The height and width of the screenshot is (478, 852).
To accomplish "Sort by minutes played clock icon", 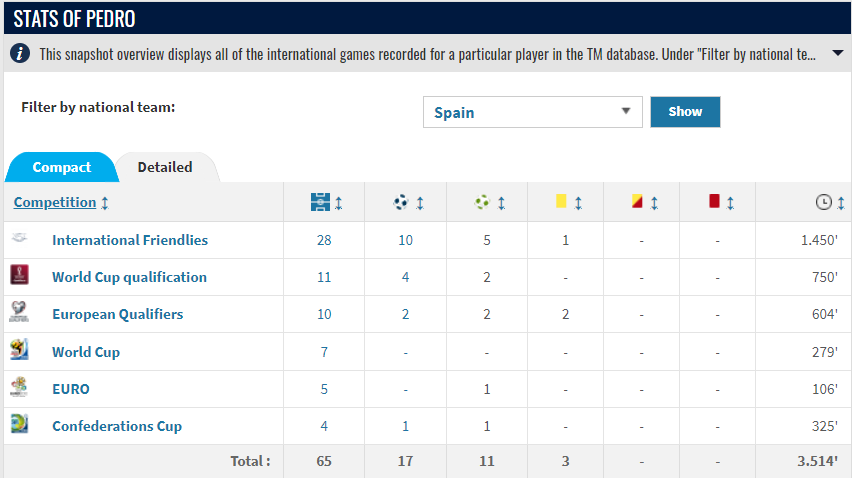I will 824,203.
